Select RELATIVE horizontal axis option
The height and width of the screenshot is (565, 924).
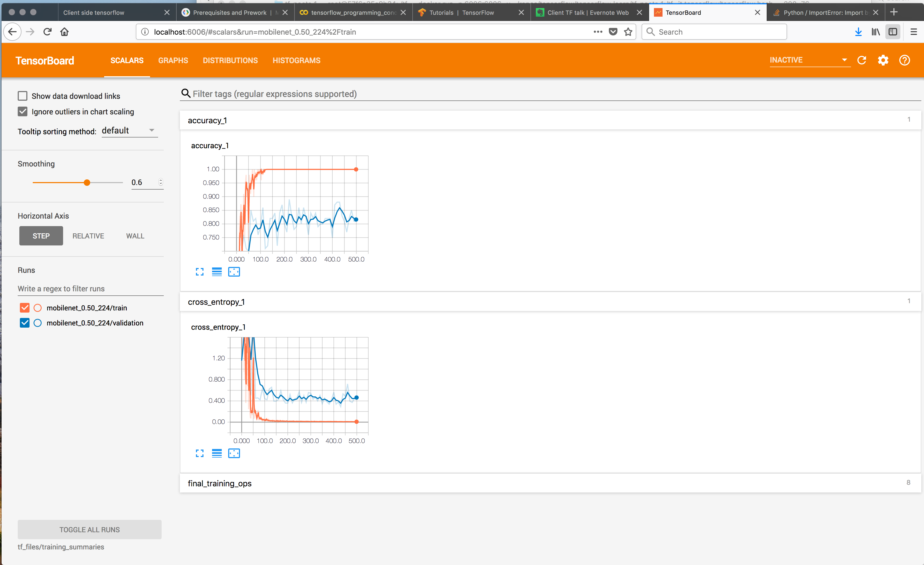coord(88,236)
